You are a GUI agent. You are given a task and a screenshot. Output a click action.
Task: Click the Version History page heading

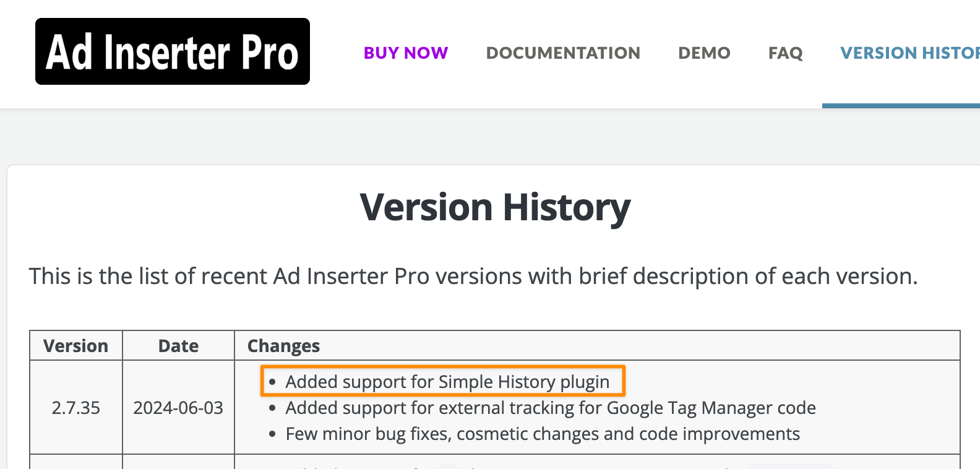click(x=495, y=207)
